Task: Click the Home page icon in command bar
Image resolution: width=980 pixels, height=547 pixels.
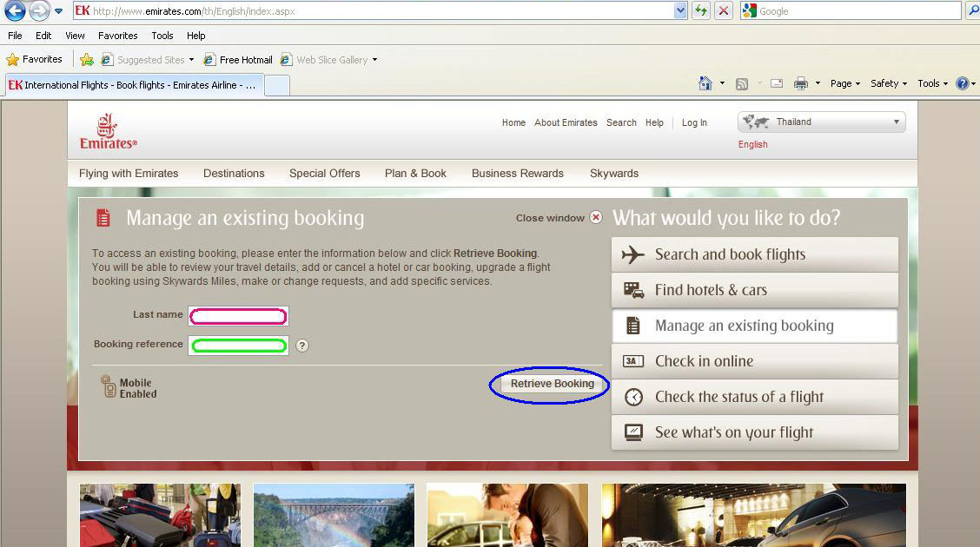Action: tap(705, 83)
